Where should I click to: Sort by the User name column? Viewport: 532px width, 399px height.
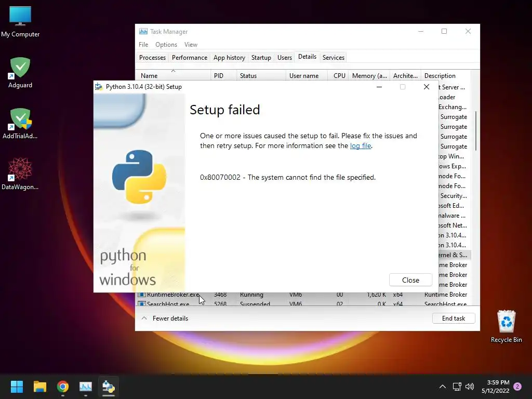click(x=307, y=75)
